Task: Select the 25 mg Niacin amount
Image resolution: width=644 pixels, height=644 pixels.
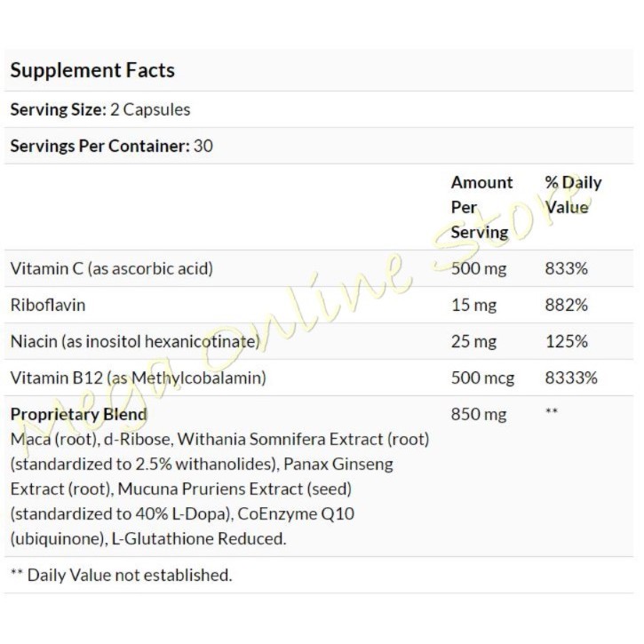Action: tap(473, 341)
